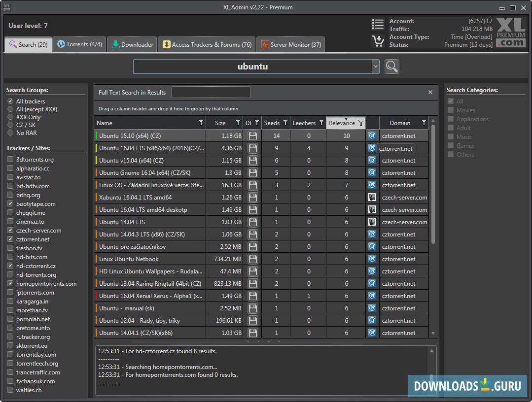Viewport: 532px width, 402px height.
Task: Uncheck the cztorrent.net tracker
Action: coord(10,239)
